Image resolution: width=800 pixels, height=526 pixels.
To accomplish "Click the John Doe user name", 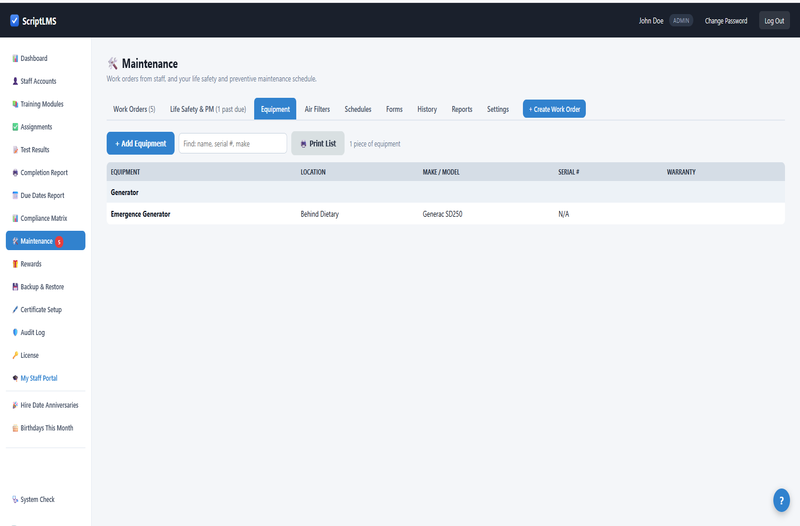I will coord(651,21).
